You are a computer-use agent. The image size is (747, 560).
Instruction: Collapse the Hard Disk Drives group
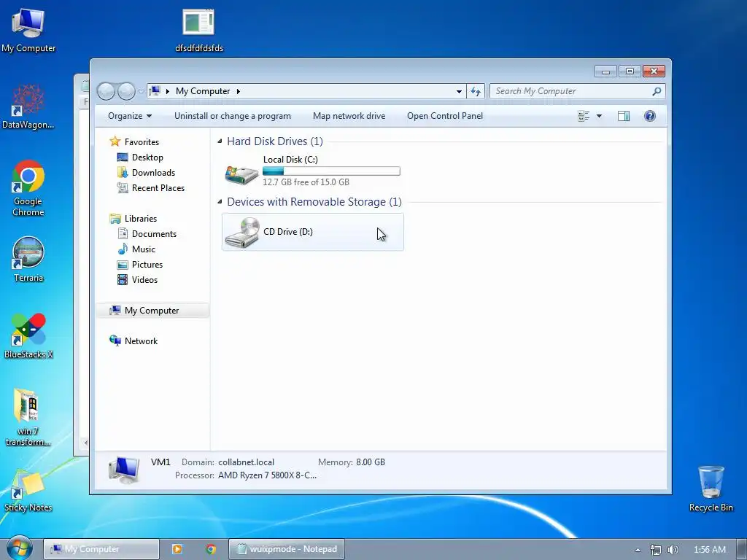tap(220, 141)
